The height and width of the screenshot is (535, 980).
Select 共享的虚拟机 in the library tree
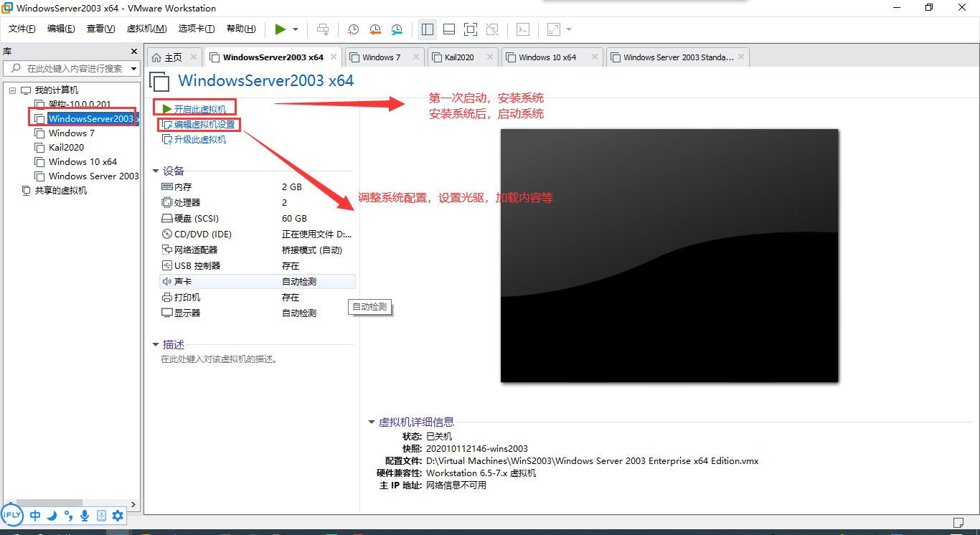61,191
